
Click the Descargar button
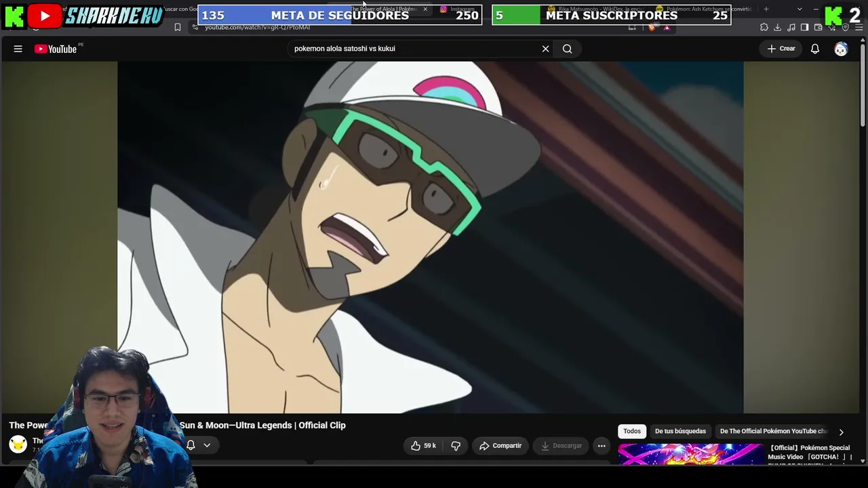pyautogui.click(x=561, y=445)
